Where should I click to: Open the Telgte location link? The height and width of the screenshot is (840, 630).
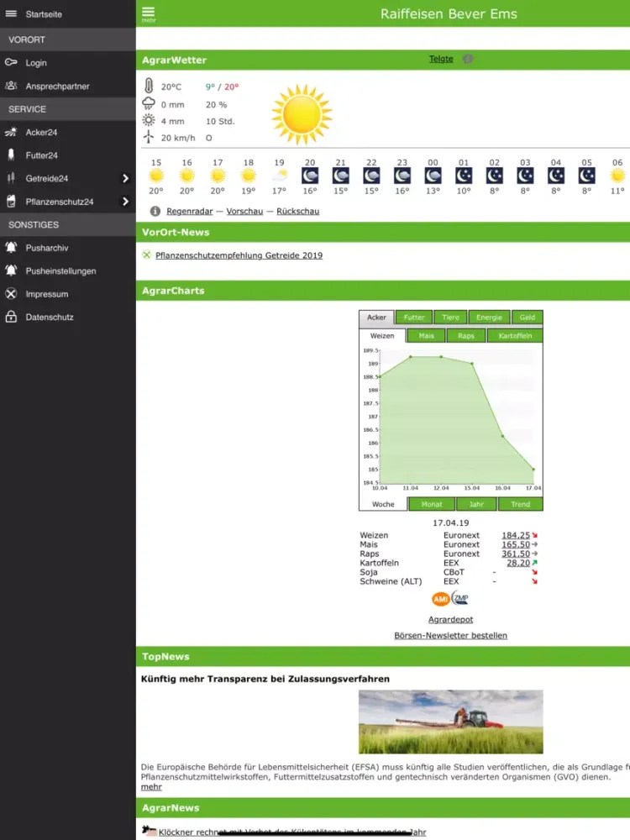441,59
